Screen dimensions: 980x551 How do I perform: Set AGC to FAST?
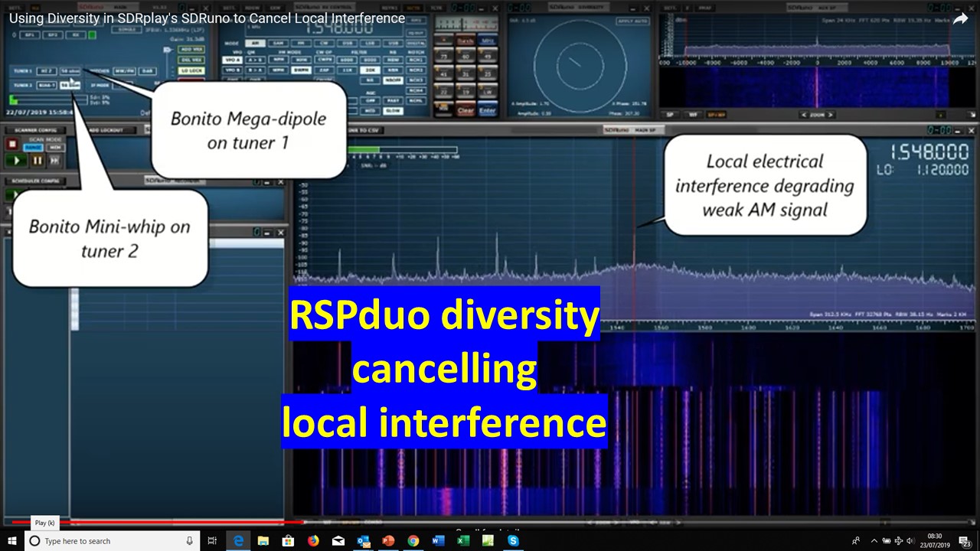[393, 100]
